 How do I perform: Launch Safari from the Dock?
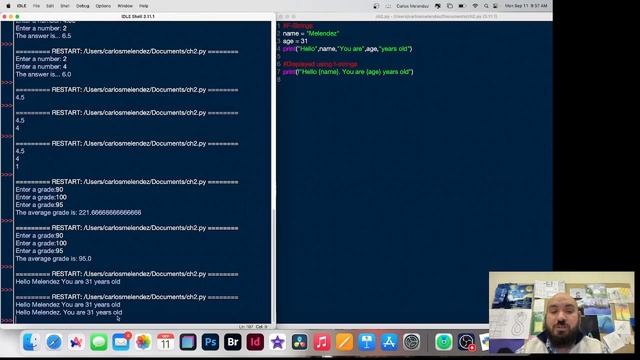coord(54,342)
